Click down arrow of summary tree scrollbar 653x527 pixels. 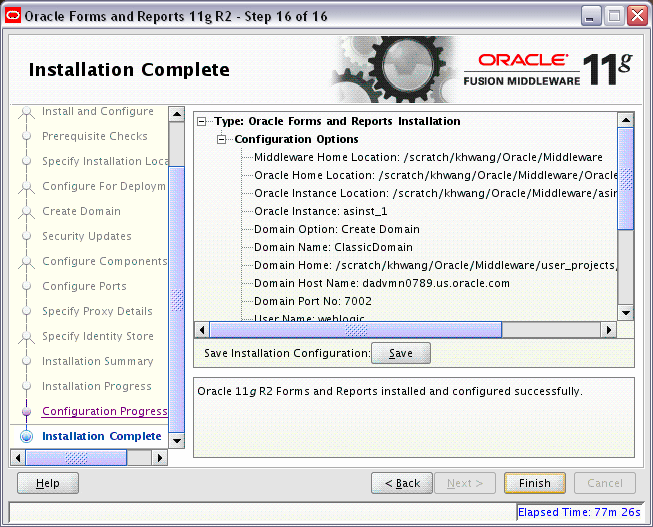626,312
